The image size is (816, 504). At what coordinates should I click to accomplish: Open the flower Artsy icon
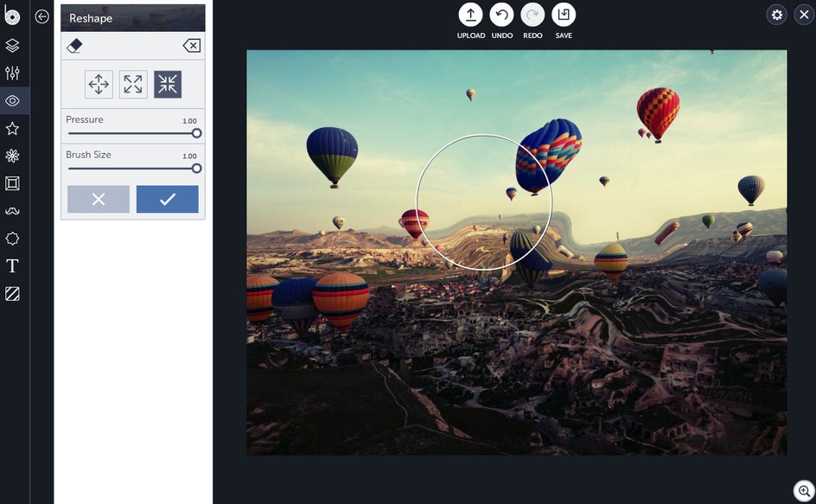12,156
